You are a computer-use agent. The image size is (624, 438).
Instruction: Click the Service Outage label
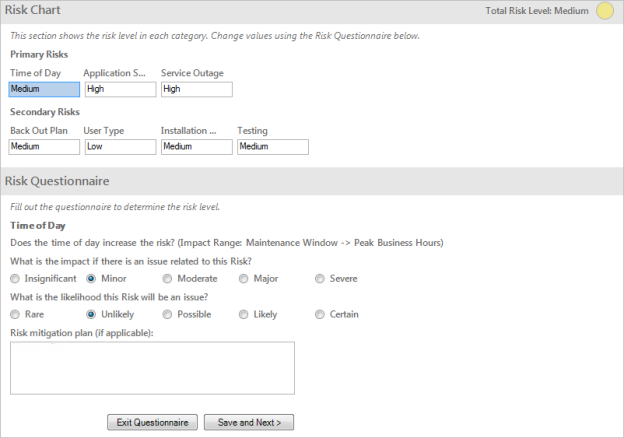point(192,73)
